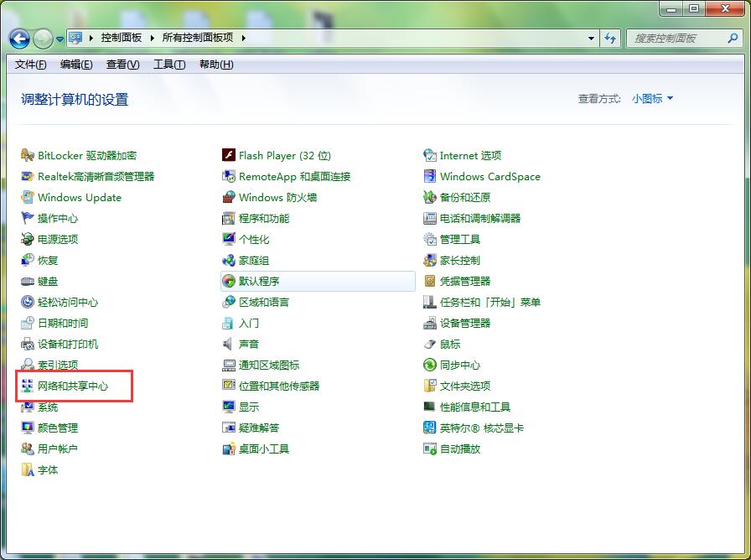Open the 家长控制 link

click(460, 260)
